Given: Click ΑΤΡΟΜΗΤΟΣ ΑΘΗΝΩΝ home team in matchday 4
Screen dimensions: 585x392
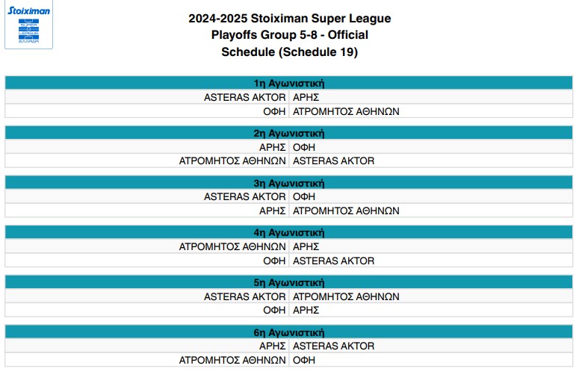Looking at the screenshot, I should click(232, 246).
